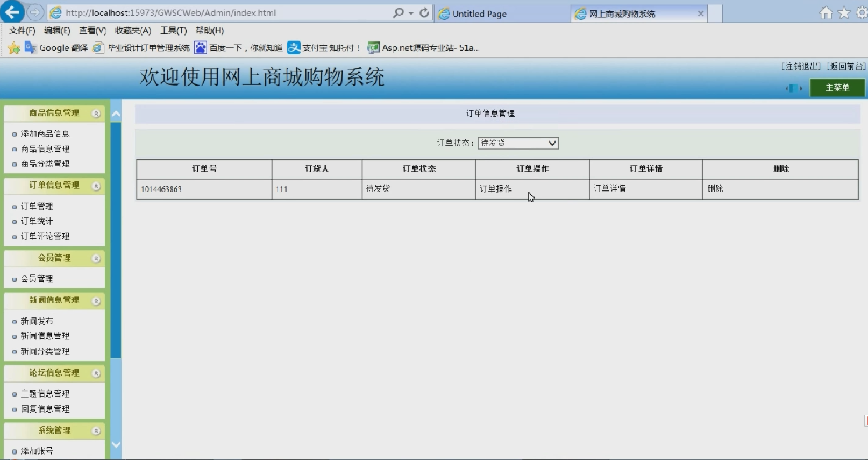The image size is (868, 460).
Task: Open 订单管理 sidebar link
Action: pos(37,206)
